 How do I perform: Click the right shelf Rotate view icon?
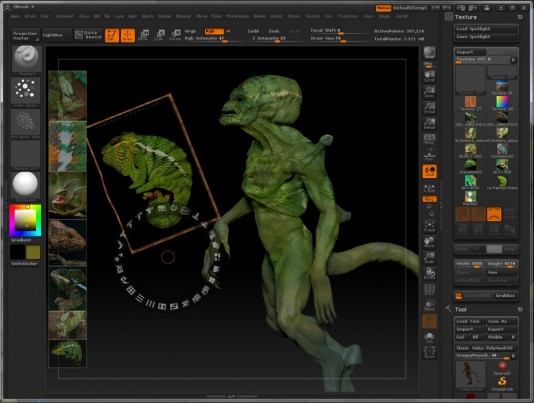tap(429, 273)
